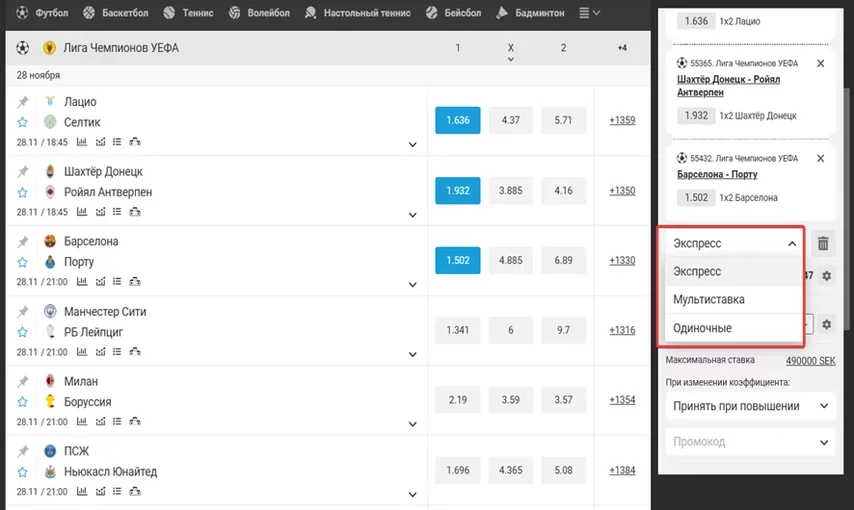Open statistics chart icon for Лацио match
The height and width of the screenshot is (510, 854).
tap(82, 142)
